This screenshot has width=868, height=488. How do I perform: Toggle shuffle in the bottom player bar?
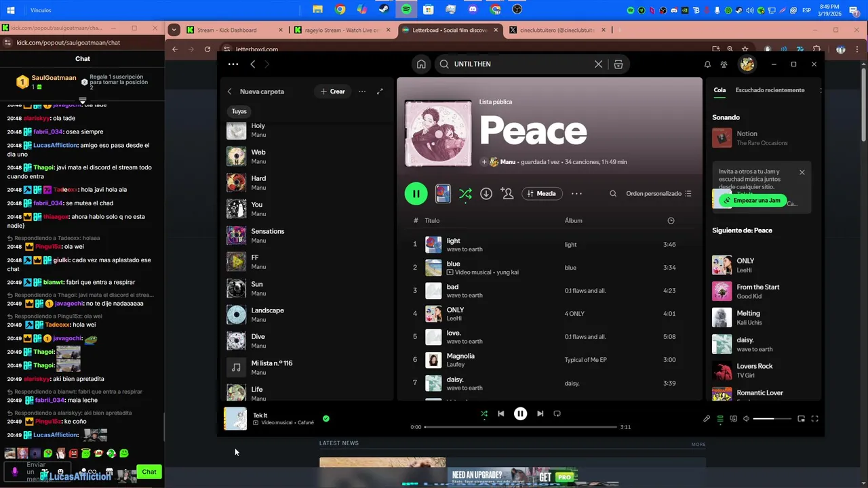click(x=484, y=413)
